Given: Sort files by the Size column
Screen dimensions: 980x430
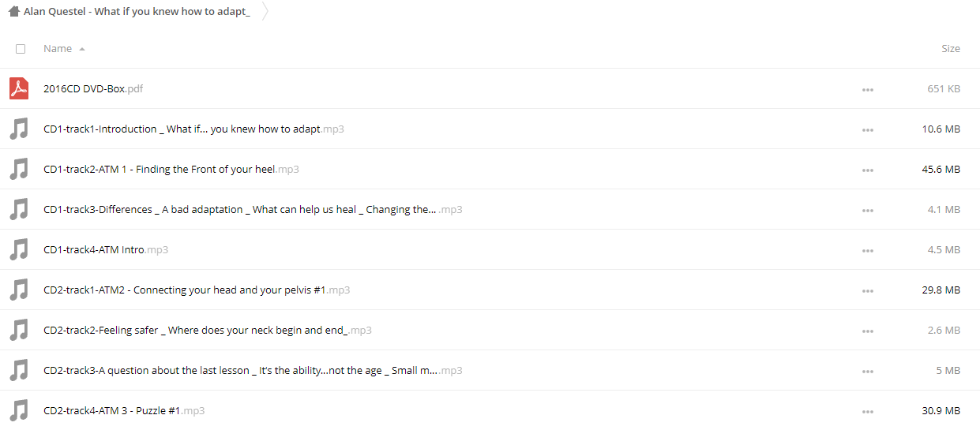Looking at the screenshot, I should 950,49.
